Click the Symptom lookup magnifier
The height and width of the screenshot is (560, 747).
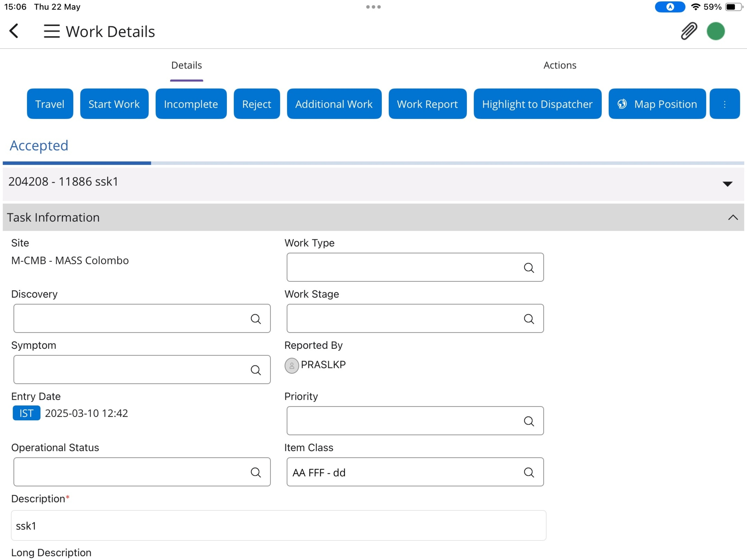[x=256, y=370]
